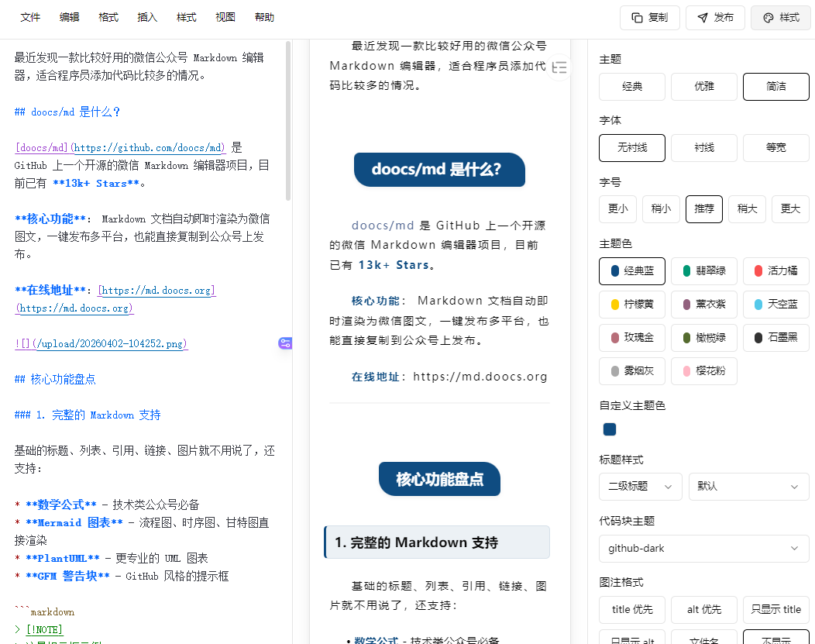Open the 文件 menu
This screenshot has height=644, width=815.
30,18
